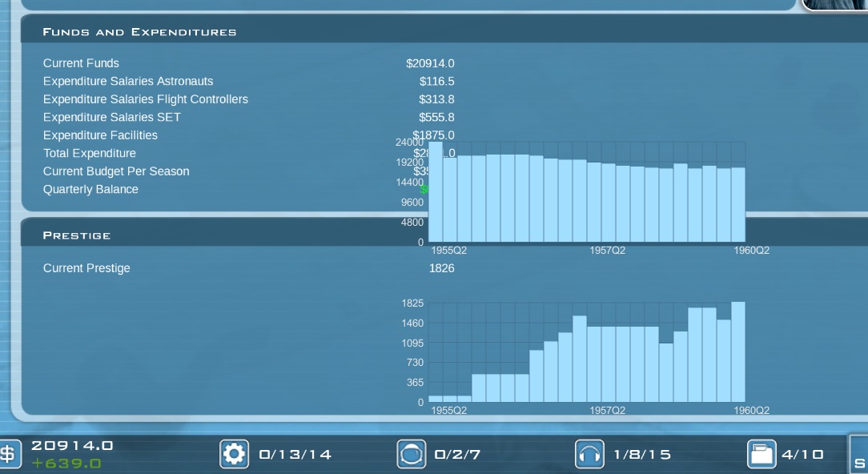868x474 pixels.
Task: Click the 4800 axis label on funds chart
Action: click(x=412, y=222)
